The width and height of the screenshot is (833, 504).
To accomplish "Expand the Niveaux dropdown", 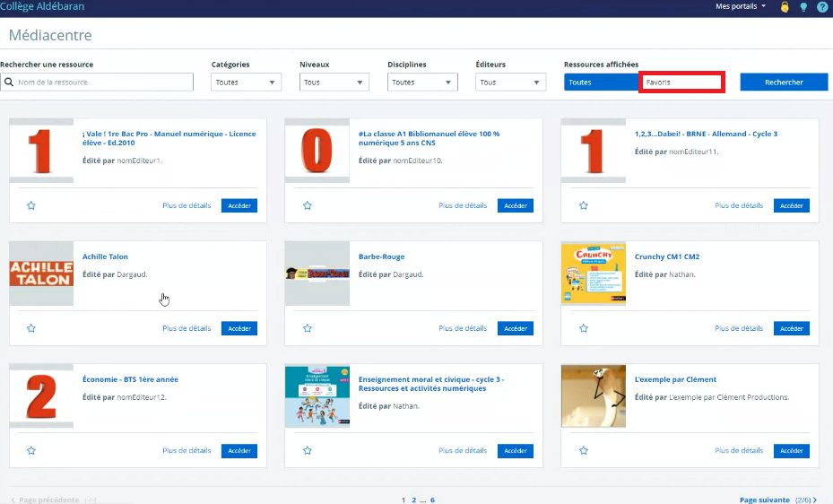I will coord(334,83).
